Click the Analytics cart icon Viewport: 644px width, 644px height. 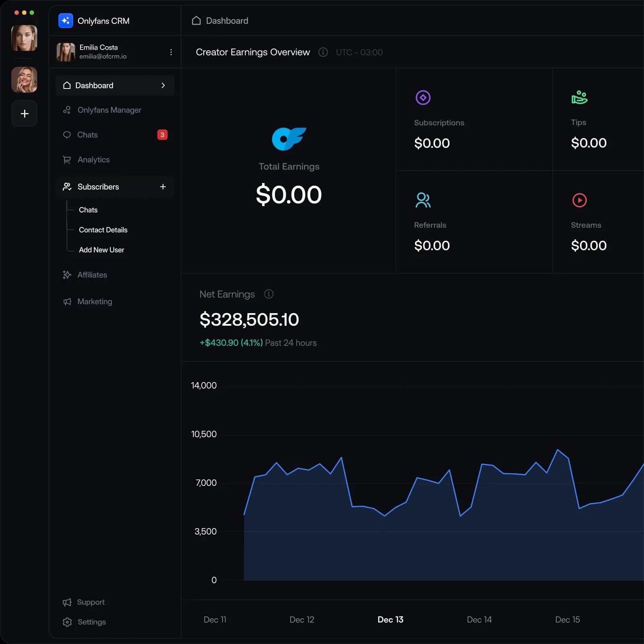pyautogui.click(x=67, y=160)
